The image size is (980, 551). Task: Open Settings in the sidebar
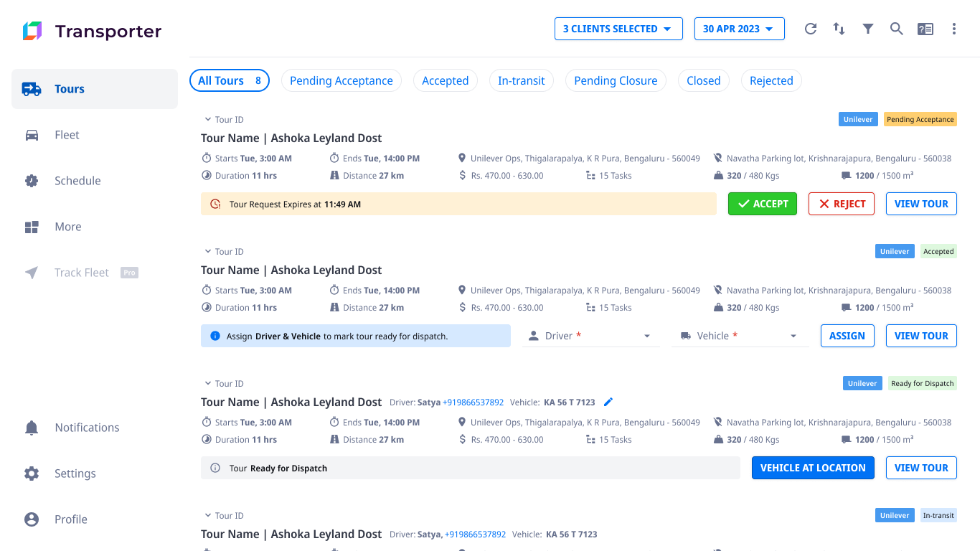[x=95, y=474]
